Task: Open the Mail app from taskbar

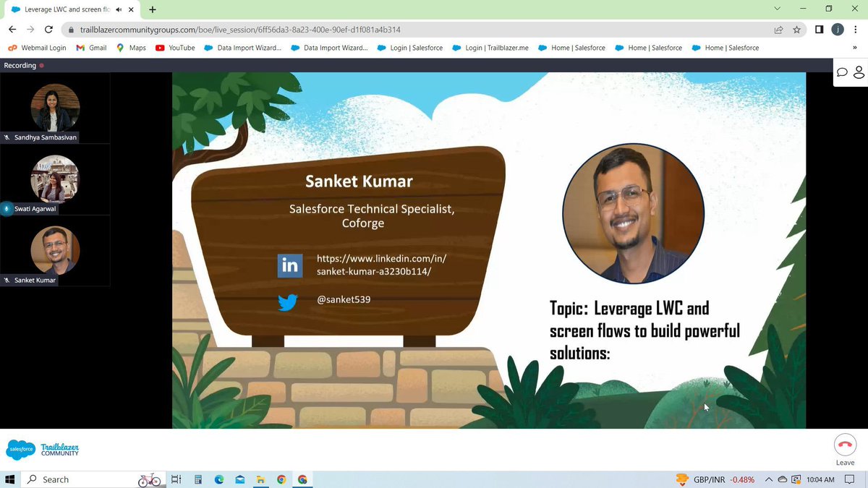Action: point(239,479)
